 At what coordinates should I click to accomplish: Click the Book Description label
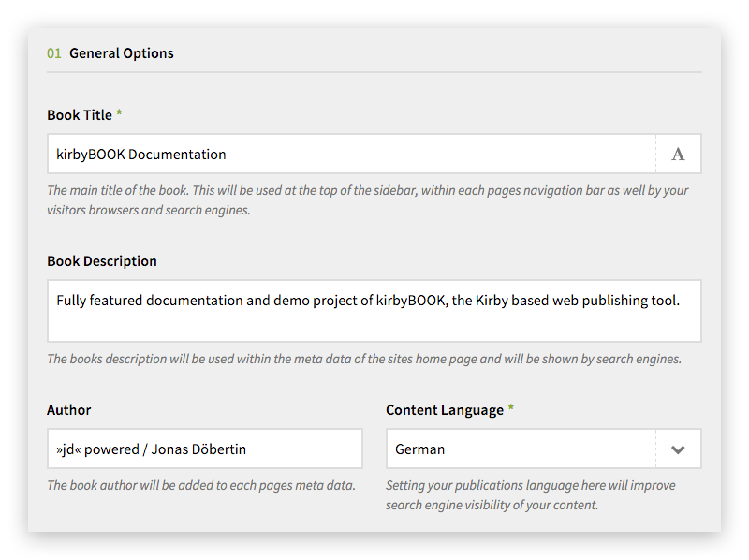coord(103,260)
